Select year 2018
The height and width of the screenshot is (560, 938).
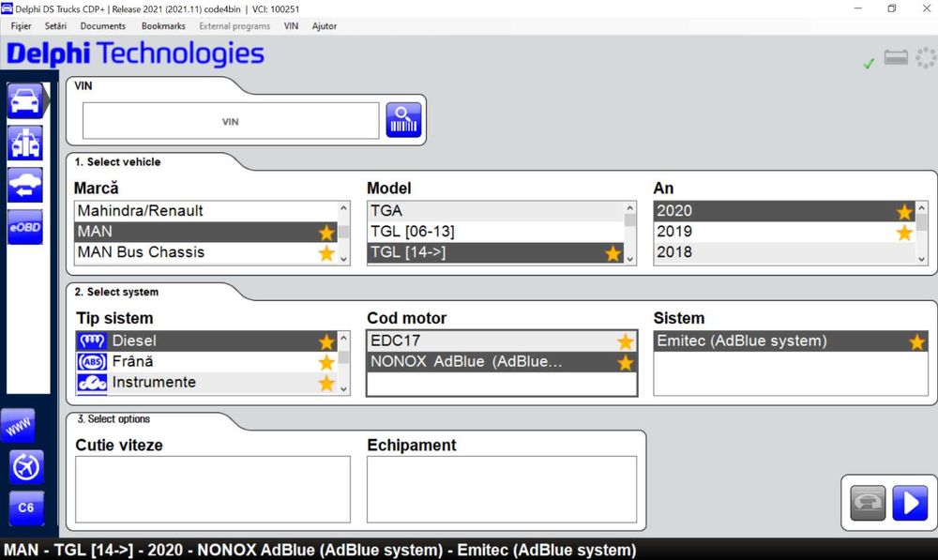(785, 252)
